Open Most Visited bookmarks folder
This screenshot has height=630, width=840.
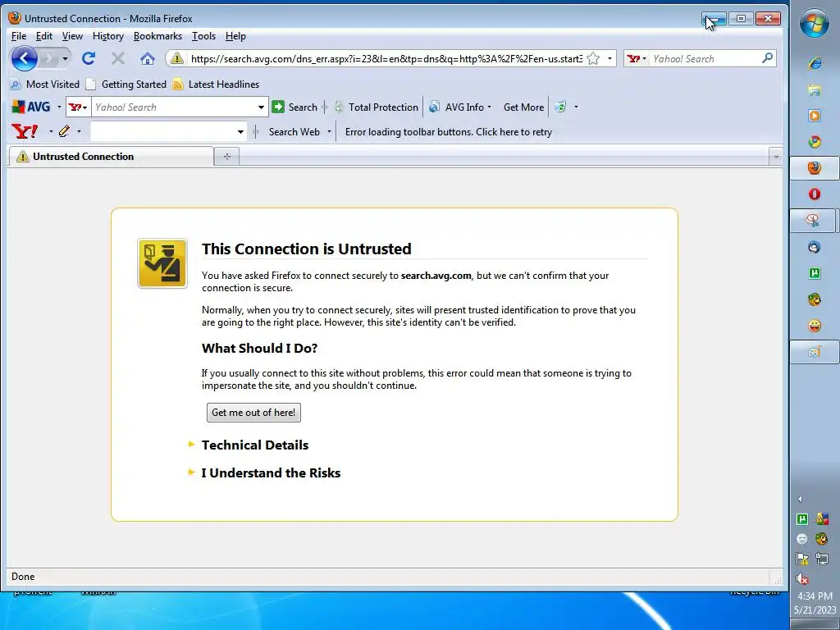(45, 84)
